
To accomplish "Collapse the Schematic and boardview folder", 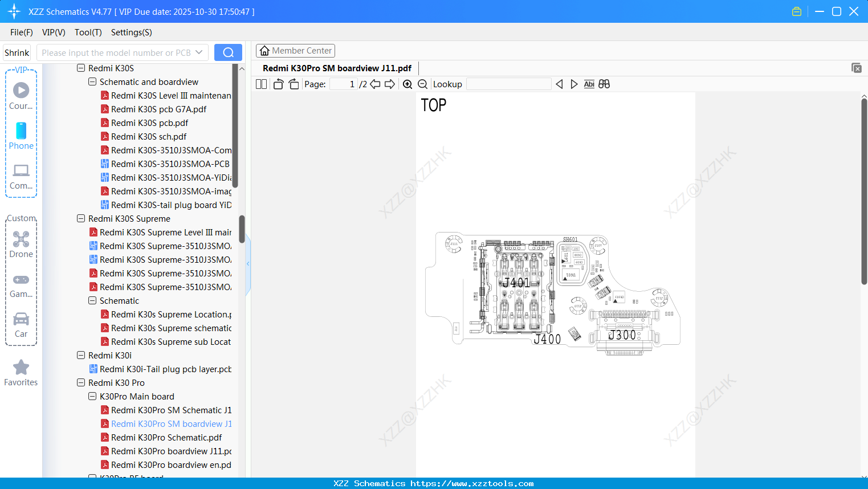I will click(92, 82).
